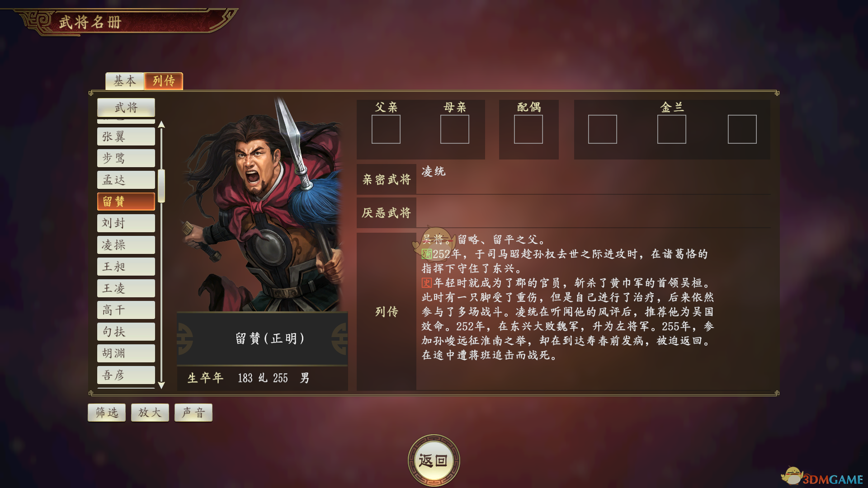Click the empty 母亲 portrait slot

pos(455,129)
